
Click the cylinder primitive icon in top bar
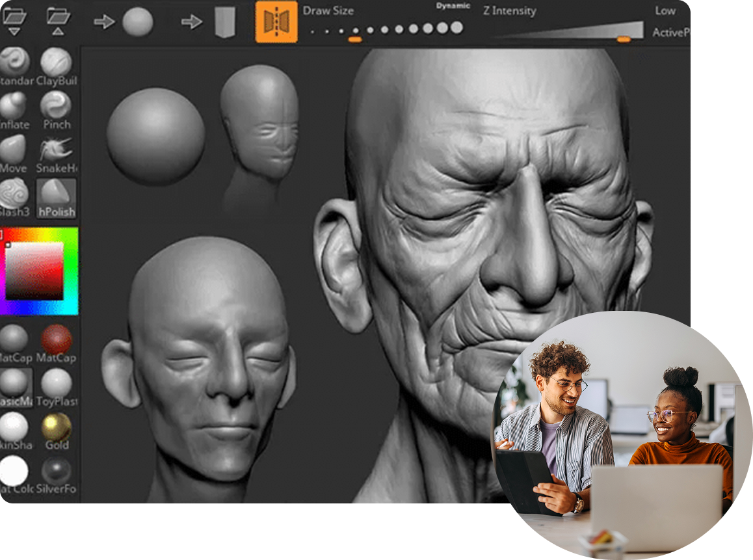tap(225, 22)
